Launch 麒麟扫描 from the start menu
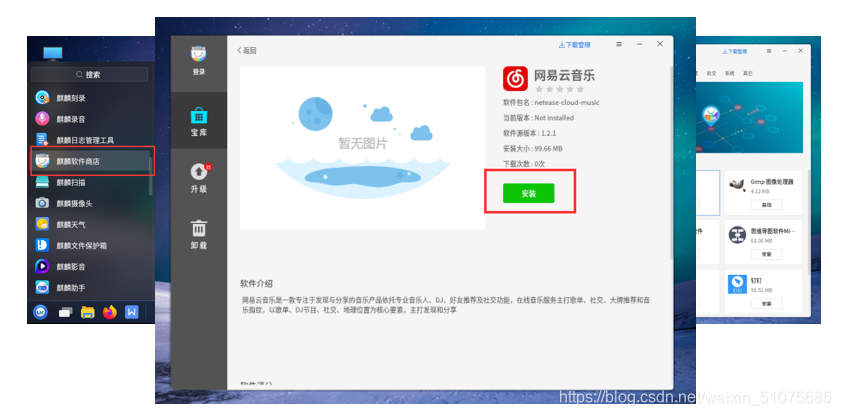The width and height of the screenshot is (841, 416). point(91,182)
